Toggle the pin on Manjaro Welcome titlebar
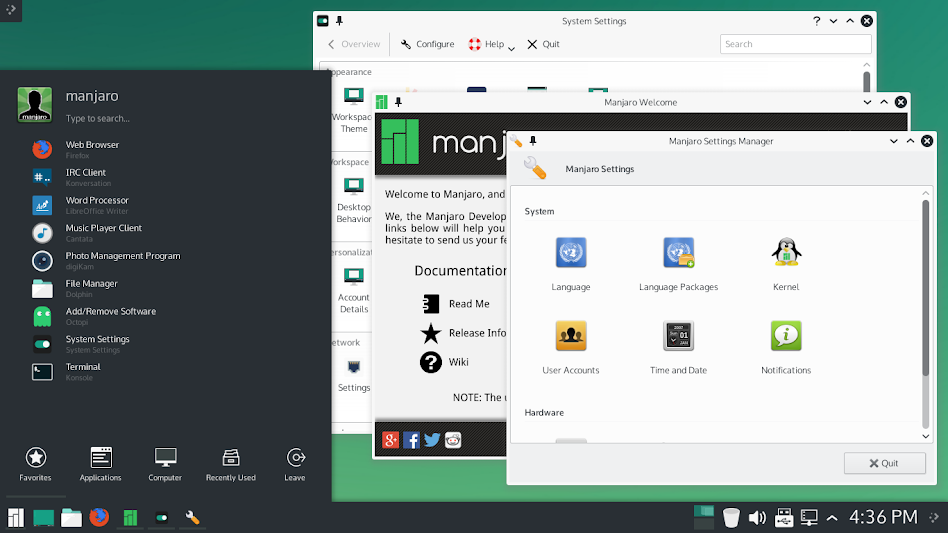The height and width of the screenshot is (533, 948). (398, 102)
